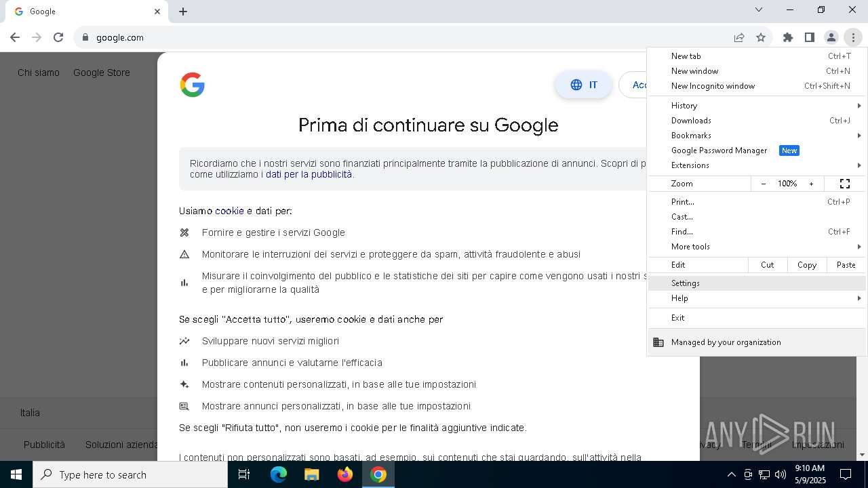Toggle the side panel icon

tap(810, 37)
